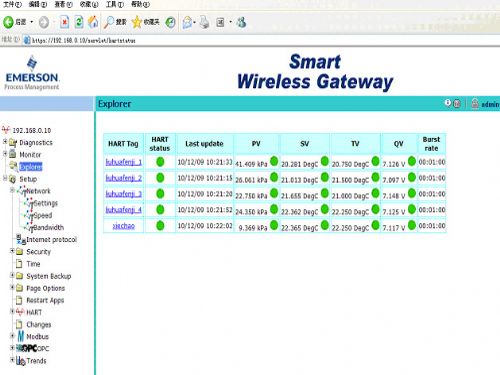Open the Mail icon dropdown arrow

(x=195, y=23)
